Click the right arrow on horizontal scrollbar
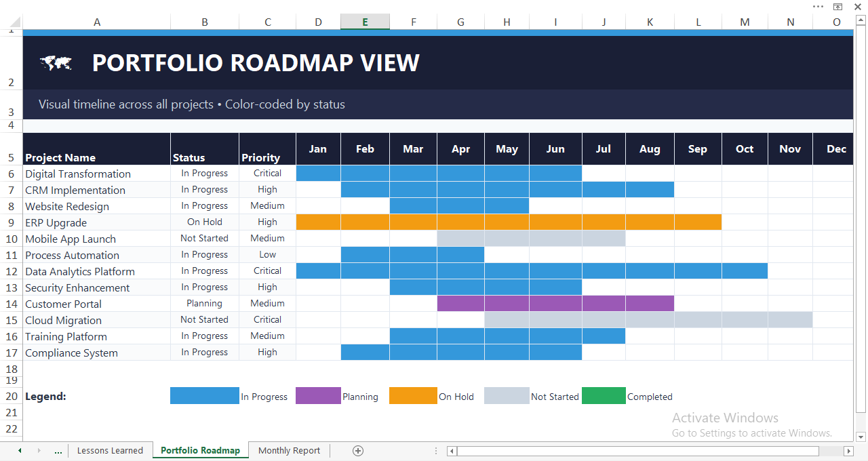Viewport: 868px width, 461px height. (x=850, y=450)
